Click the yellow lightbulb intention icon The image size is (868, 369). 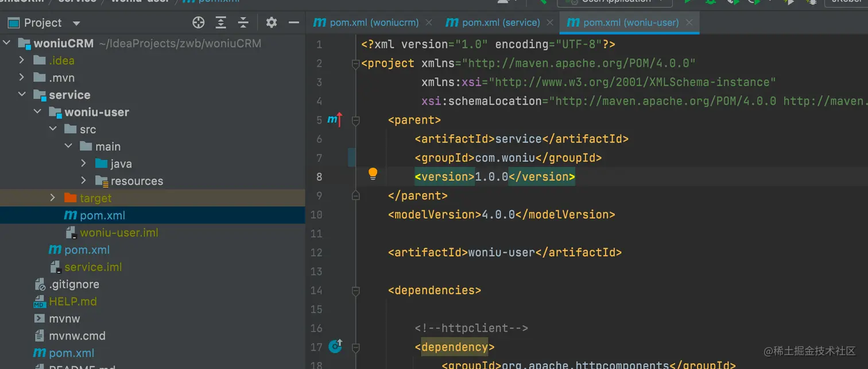pos(373,174)
